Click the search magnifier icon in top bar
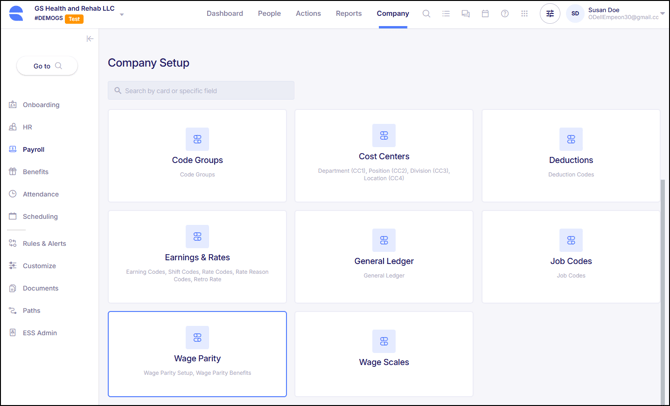670x406 pixels. click(x=426, y=14)
